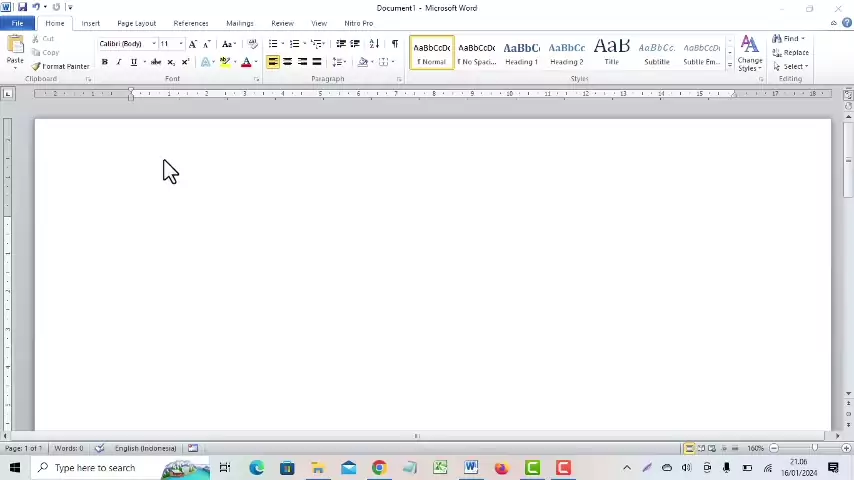Toggle Show/Hide paragraph marks

click(x=394, y=44)
